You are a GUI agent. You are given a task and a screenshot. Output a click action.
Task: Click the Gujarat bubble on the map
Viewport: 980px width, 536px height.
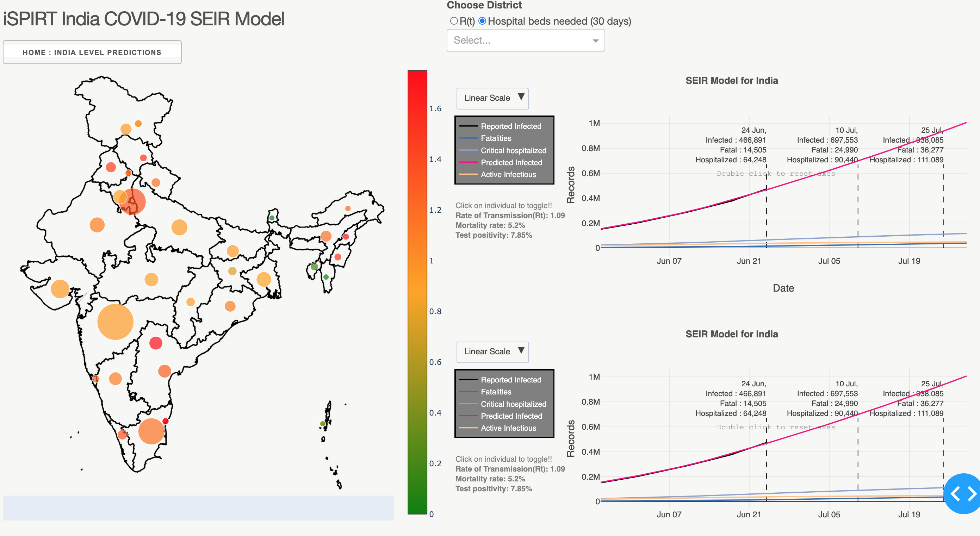click(60, 289)
